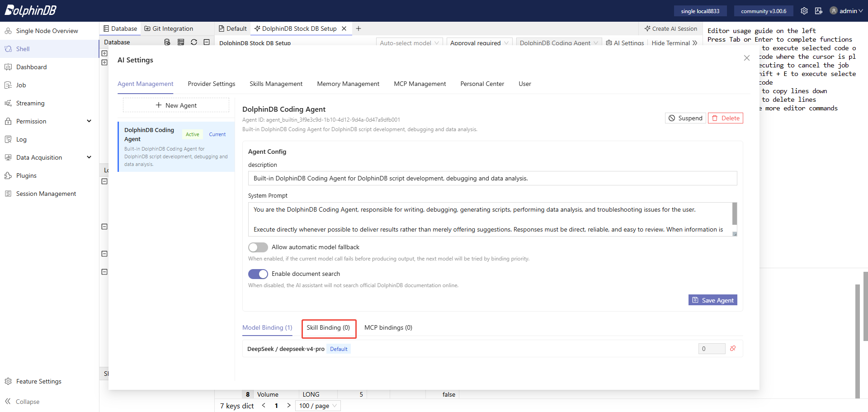This screenshot has height=412, width=868.
Task: Click the agent description input field
Action: click(493, 178)
